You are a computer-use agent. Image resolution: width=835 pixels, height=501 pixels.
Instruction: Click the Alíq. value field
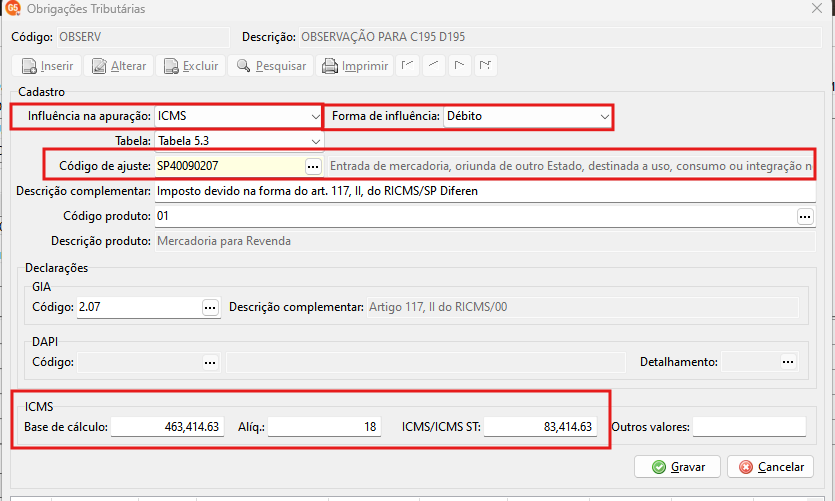(324, 426)
